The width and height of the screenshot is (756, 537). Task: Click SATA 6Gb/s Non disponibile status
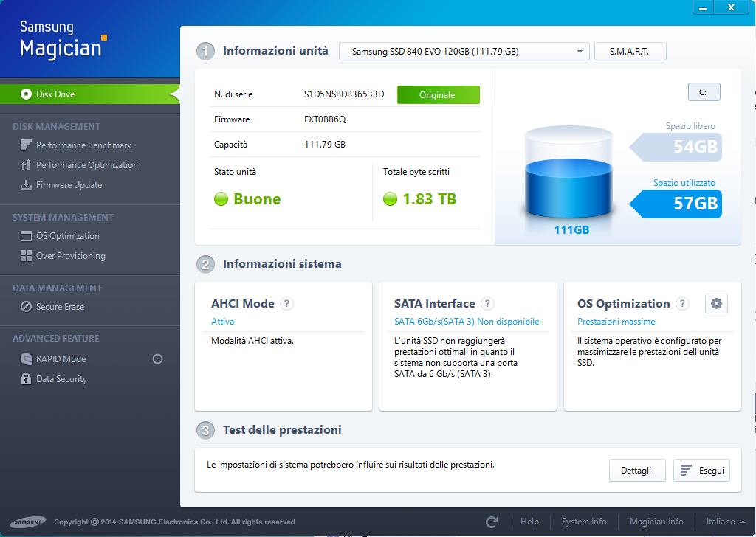point(467,321)
